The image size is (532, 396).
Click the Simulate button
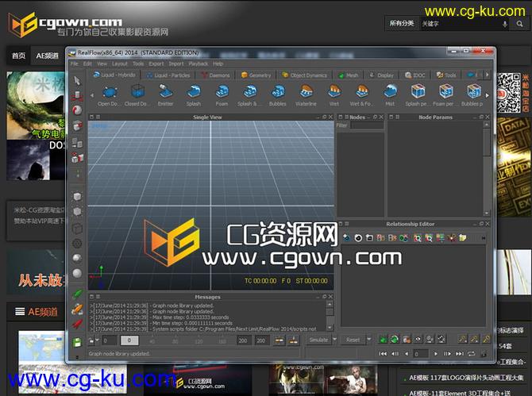(318, 340)
